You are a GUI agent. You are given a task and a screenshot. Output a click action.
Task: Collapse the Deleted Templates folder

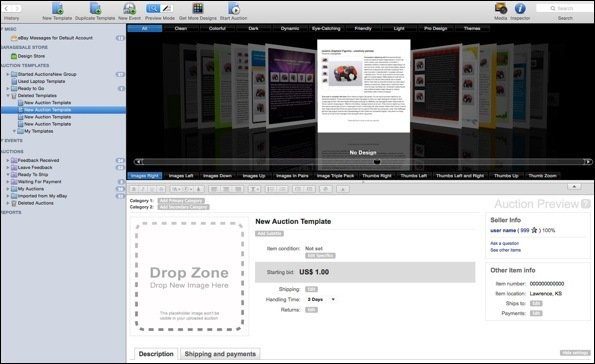click(x=8, y=96)
